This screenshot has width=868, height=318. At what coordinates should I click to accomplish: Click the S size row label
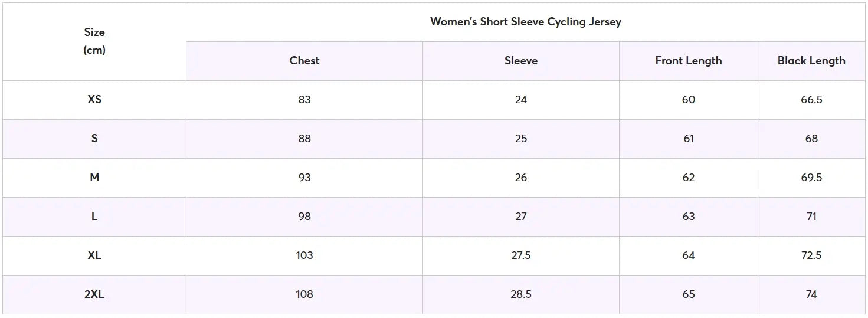click(94, 139)
